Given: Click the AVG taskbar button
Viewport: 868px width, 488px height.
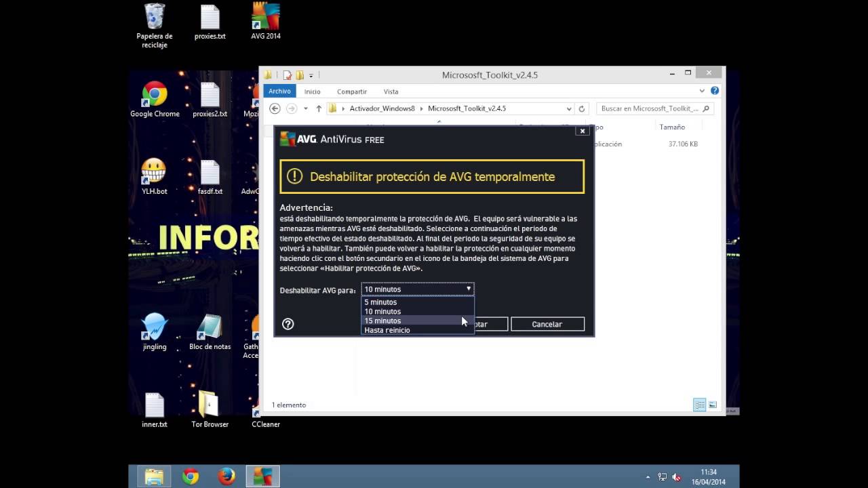Looking at the screenshot, I should pyautogui.click(x=262, y=476).
